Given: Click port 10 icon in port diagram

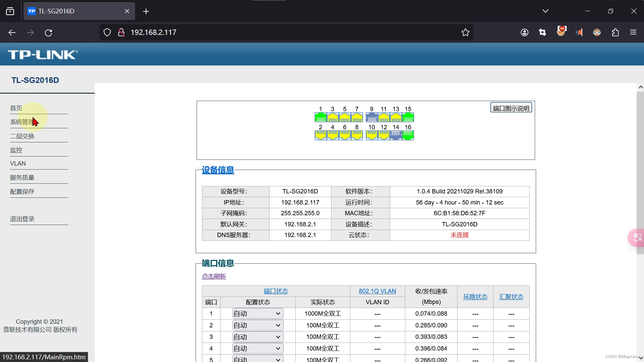Looking at the screenshot, I should click(371, 135).
